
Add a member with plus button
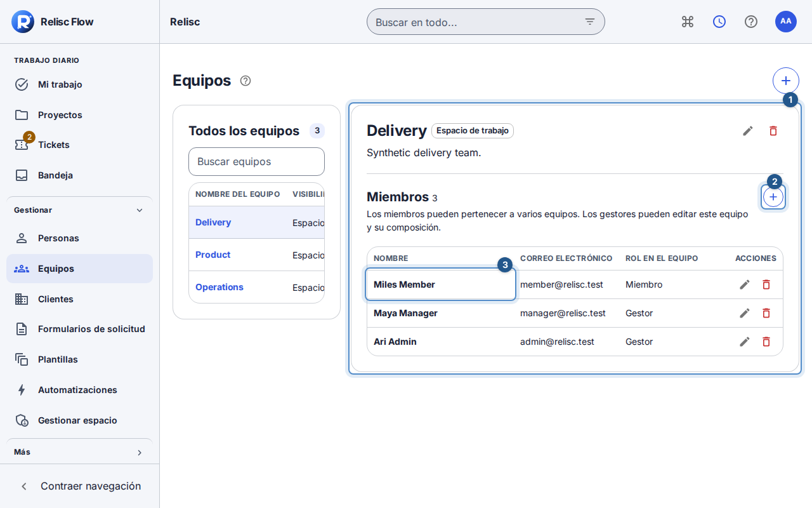pyautogui.click(x=773, y=197)
